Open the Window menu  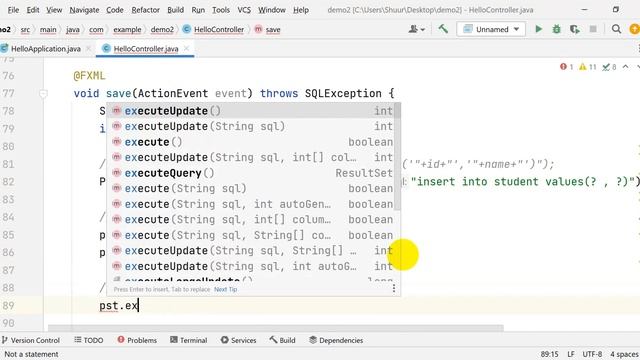272,10
